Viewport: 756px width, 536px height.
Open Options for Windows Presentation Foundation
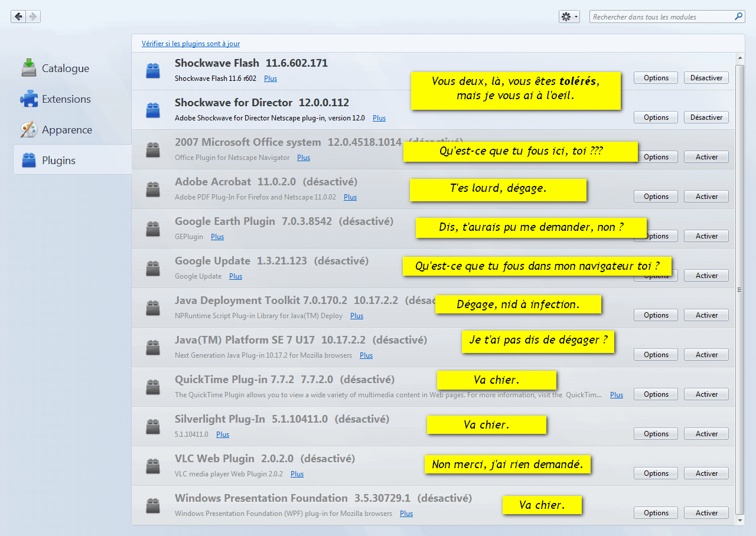(x=656, y=513)
